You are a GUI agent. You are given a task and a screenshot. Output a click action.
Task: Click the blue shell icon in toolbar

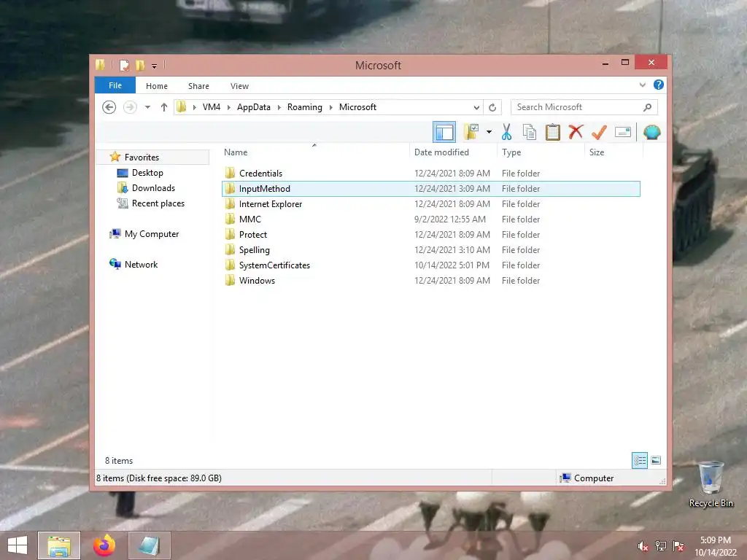(x=651, y=132)
